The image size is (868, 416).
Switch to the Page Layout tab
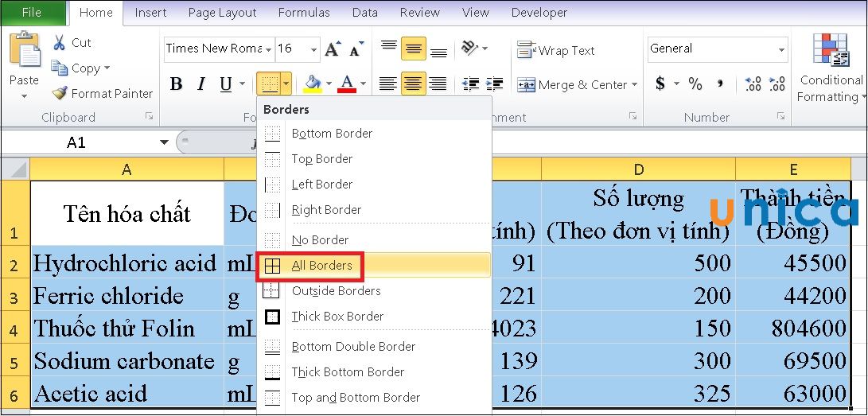(222, 13)
